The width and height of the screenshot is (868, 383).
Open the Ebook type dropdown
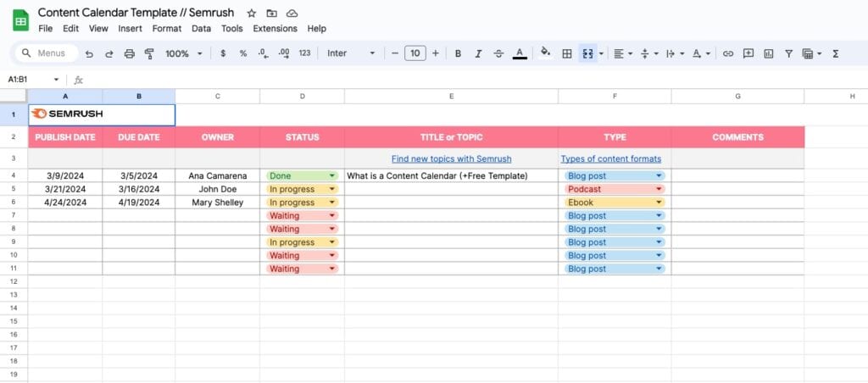point(615,203)
